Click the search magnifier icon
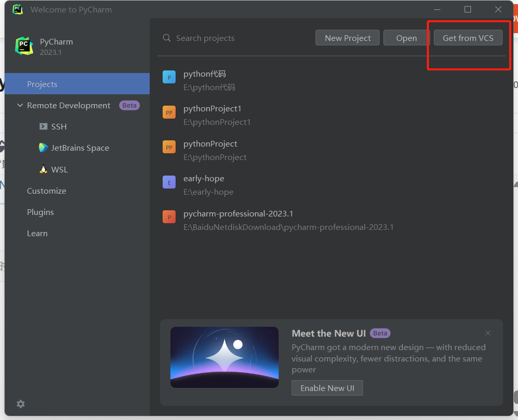This screenshot has height=420, width=518. (x=167, y=38)
